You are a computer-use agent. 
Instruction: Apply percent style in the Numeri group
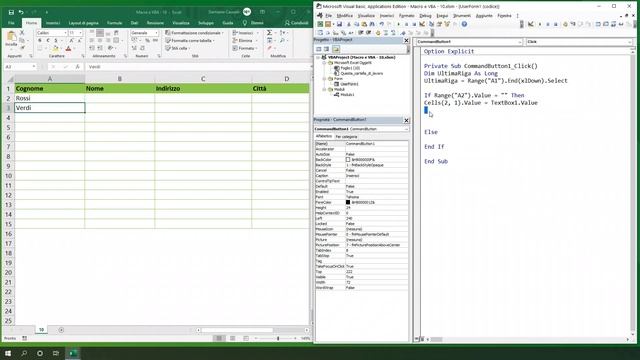pyautogui.click(x=147, y=40)
